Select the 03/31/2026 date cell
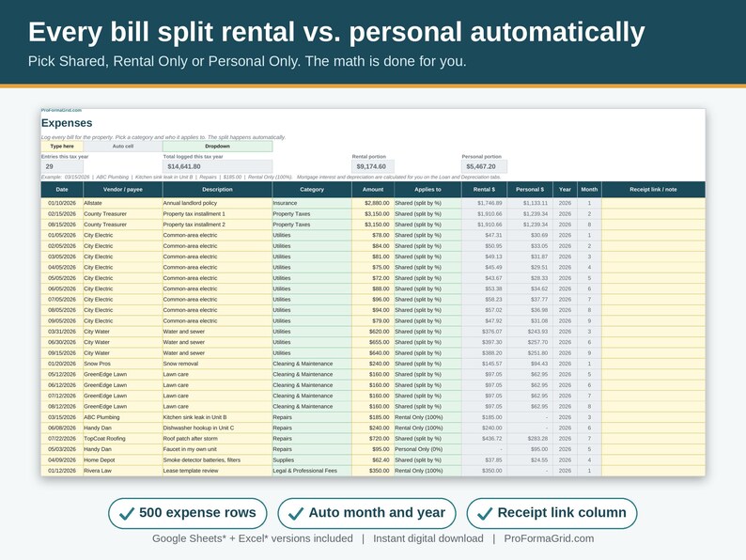 (62, 332)
